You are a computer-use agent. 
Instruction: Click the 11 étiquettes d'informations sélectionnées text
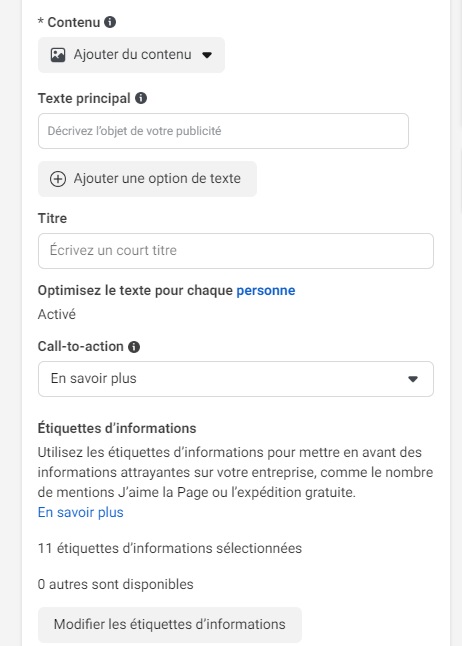pyautogui.click(x=170, y=548)
